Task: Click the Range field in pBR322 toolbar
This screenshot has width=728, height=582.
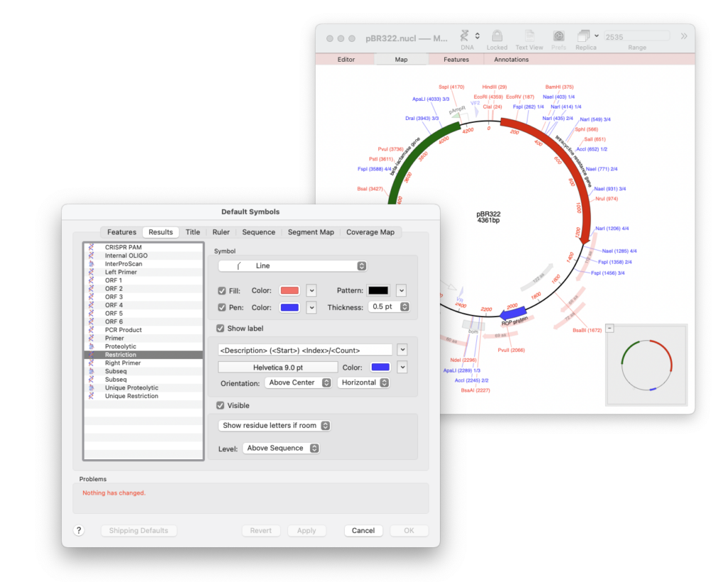Action: 637,36
